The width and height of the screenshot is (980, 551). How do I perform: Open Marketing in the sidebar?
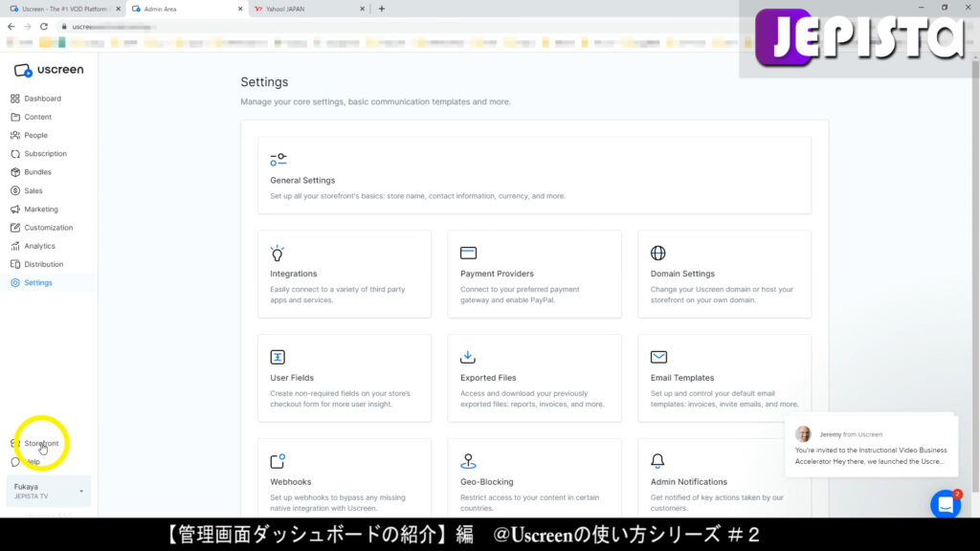(x=40, y=209)
